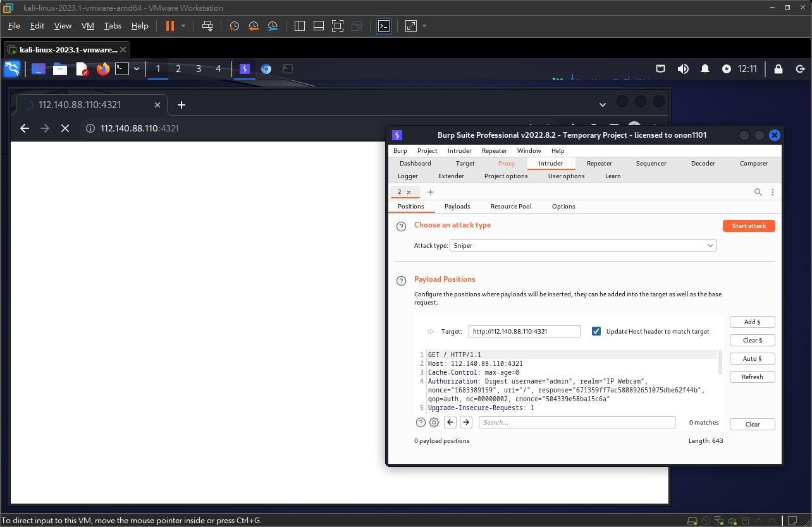Switch to the Payloads tab
Screen dimensions: 812x527
(x=457, y=207)
